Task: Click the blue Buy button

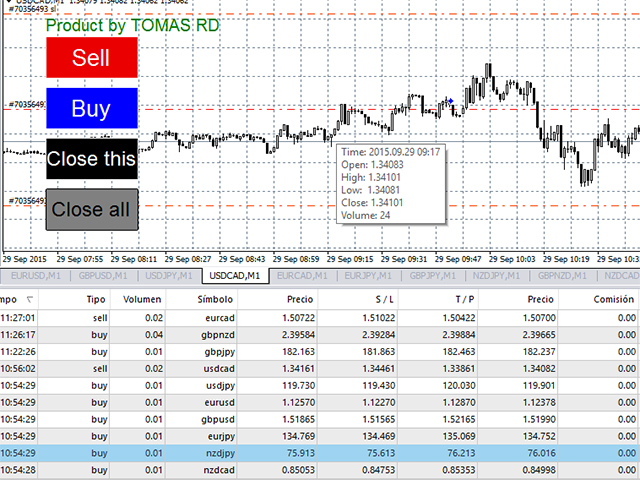Action: [x=92, y=108]
